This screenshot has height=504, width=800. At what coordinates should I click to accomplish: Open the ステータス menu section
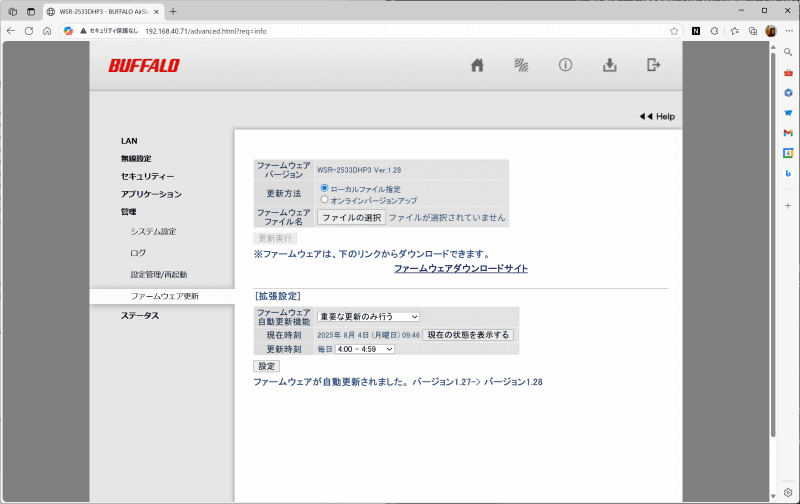tap(140, 316)
